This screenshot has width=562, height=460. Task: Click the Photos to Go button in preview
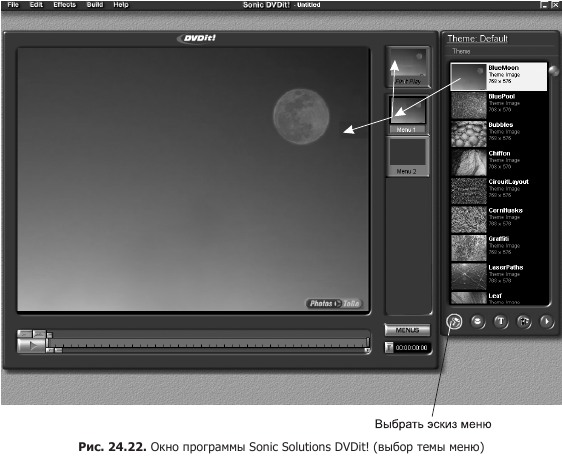point(334,303)
